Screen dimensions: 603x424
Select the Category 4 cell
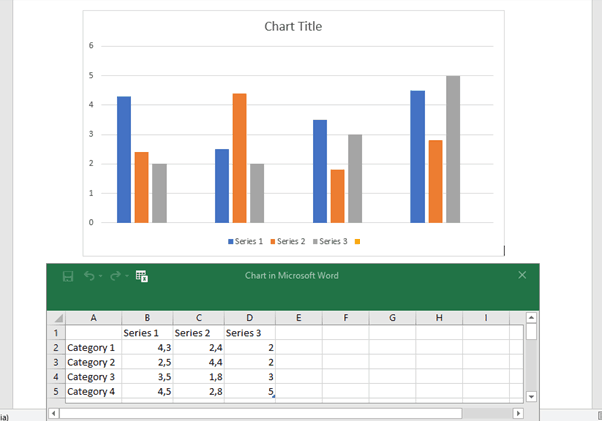click(x=93, y=392)
